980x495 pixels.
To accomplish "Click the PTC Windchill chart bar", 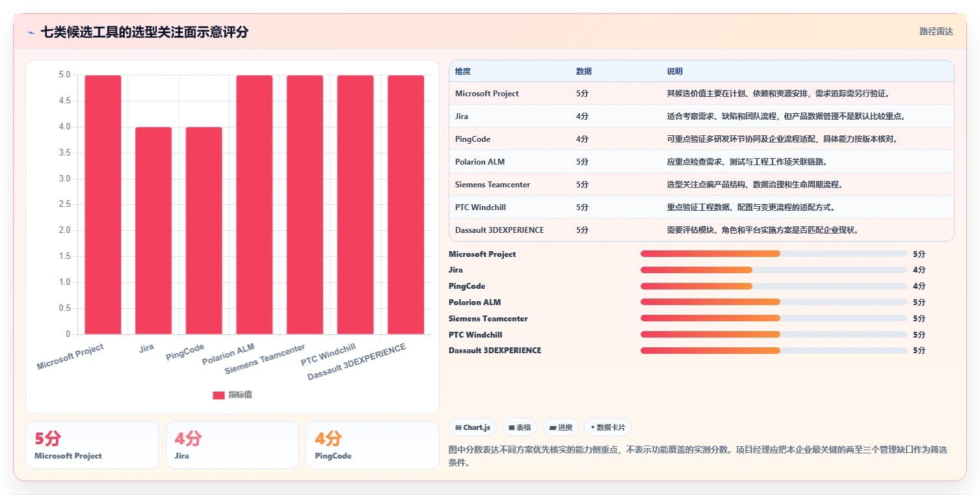I will coord(355,205).
